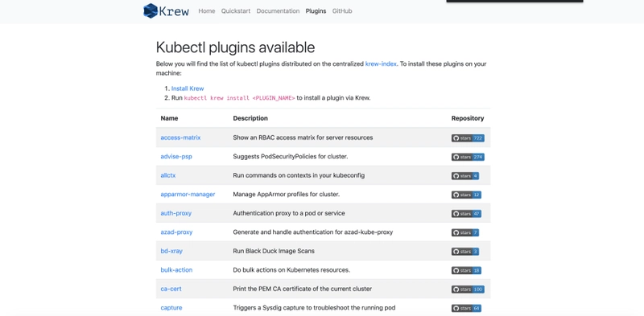Open GitHub stars badge for auth-proxy
Screen dimensions: 644x316
click(x=466, y=214)
